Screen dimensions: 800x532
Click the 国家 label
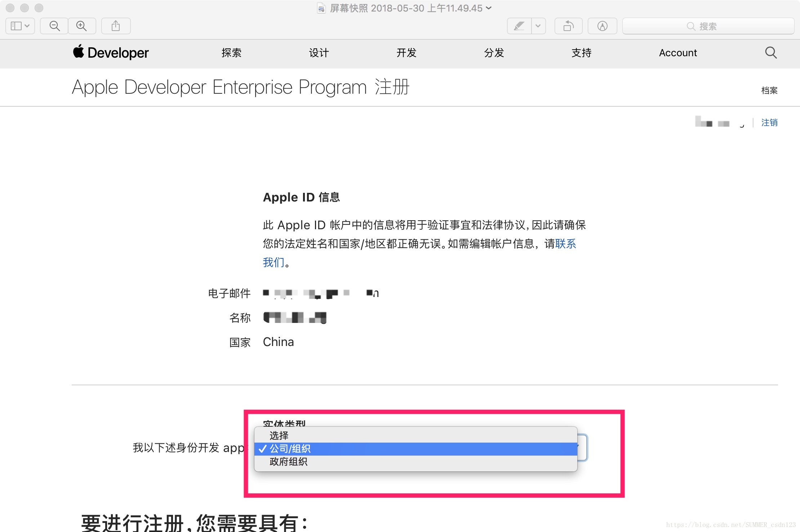coord(240,342)
